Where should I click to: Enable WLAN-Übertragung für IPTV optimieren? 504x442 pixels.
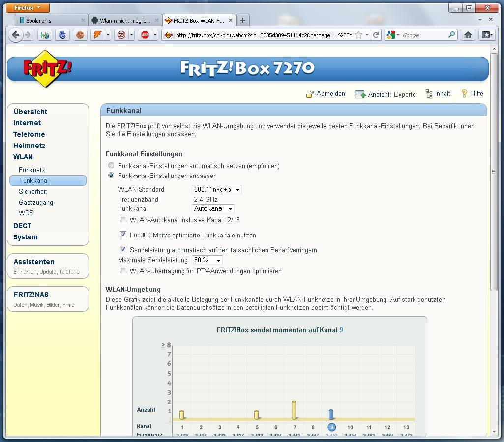(123, 270)
